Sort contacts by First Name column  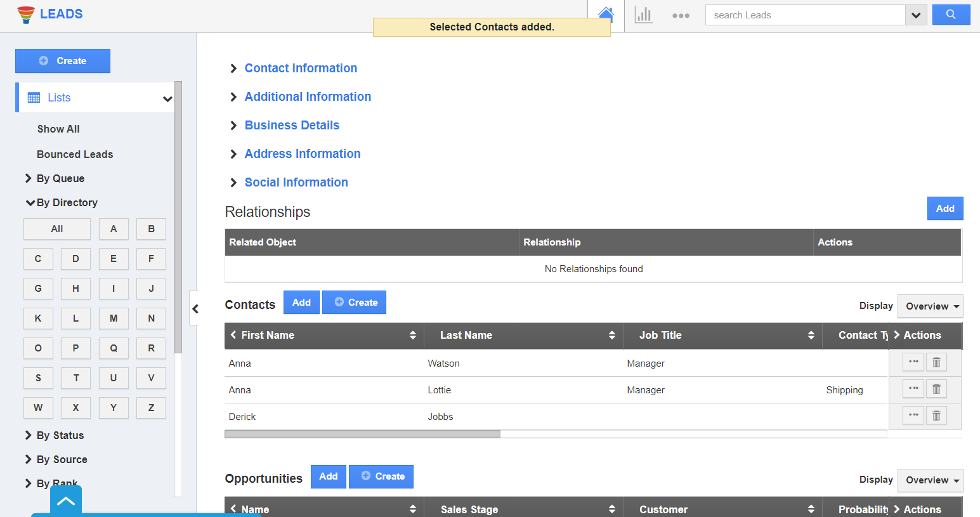tap(412, 336)
